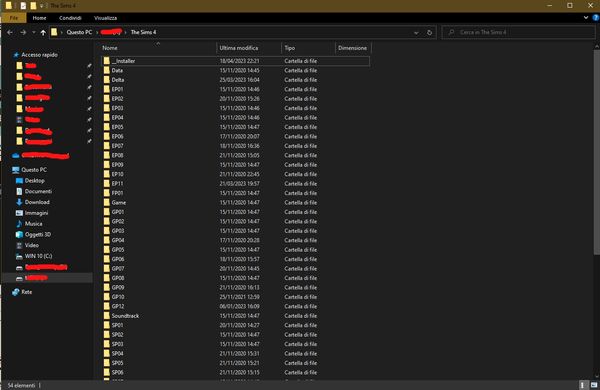Expand the ribbon with the chevron
The image size is (600, 390).
coord(586,18)
